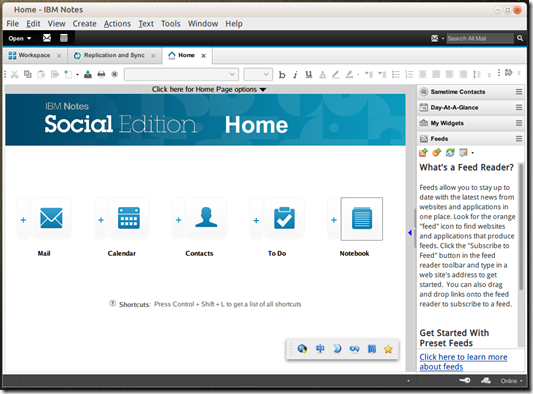Viewport: 533px width, 394px height.
Task: Open the Window menu
Action: 203,24
